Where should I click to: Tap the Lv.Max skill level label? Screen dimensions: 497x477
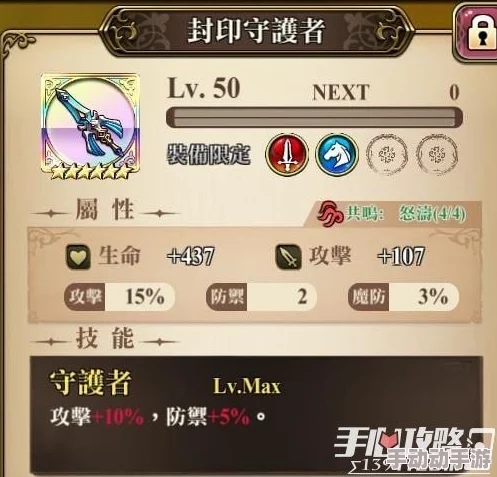247,387
